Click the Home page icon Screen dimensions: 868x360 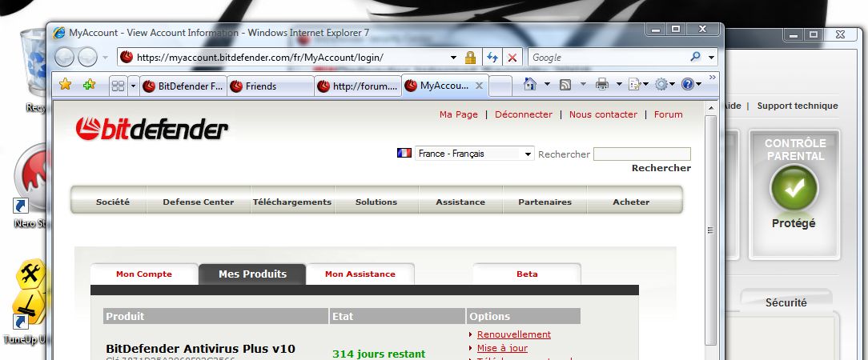(x=530, y=84)
